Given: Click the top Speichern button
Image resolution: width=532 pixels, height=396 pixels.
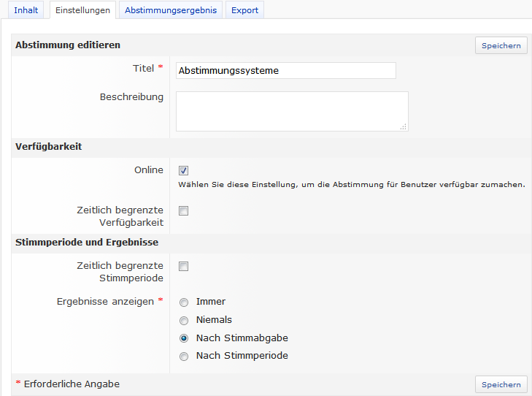Looking at the screenshot, I should coord(501,45).
